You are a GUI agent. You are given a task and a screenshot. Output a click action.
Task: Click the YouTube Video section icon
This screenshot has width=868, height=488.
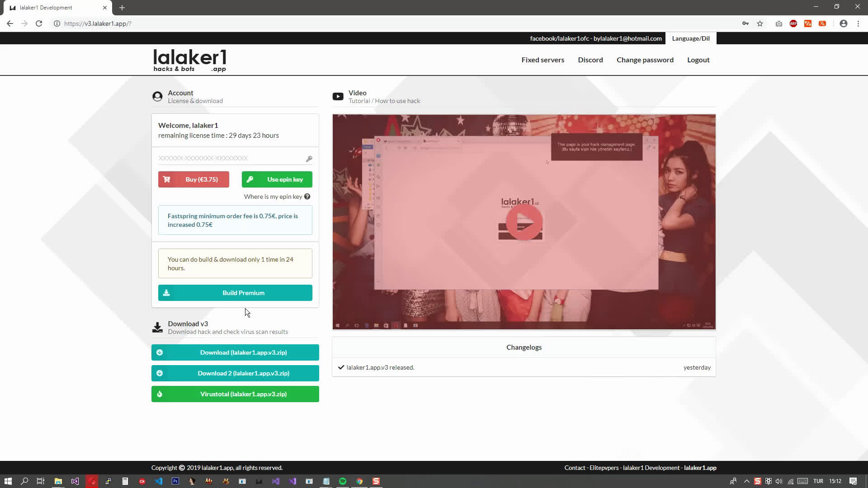tap(338, 96)
